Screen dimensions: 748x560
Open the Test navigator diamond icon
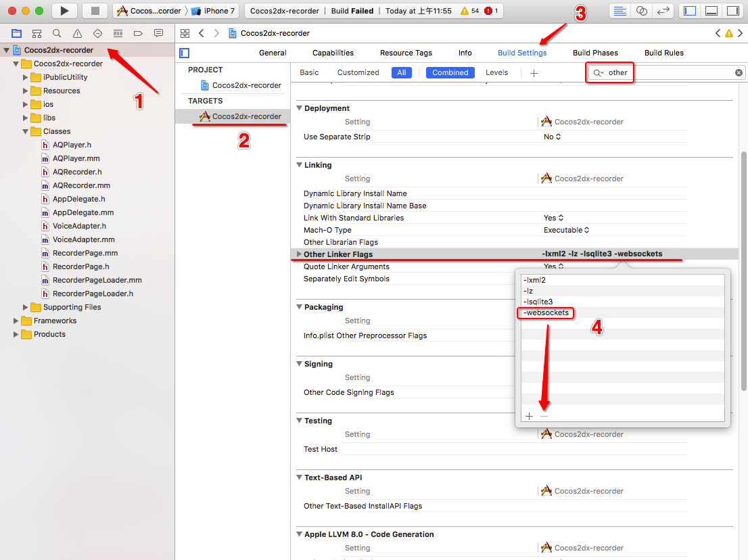[x=98, y=33]
